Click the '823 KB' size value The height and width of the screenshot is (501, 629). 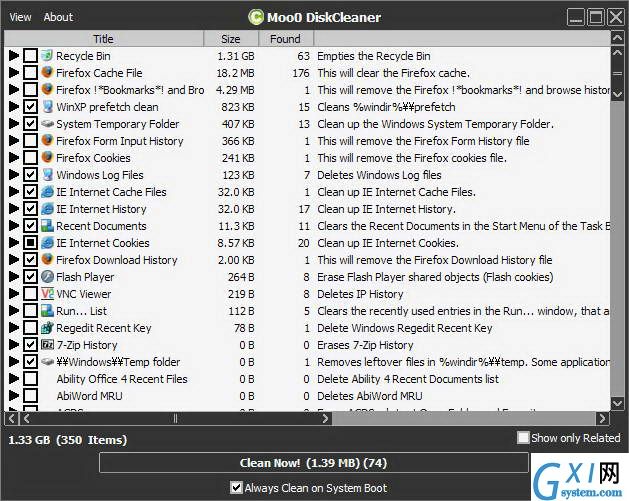[237, 107]
